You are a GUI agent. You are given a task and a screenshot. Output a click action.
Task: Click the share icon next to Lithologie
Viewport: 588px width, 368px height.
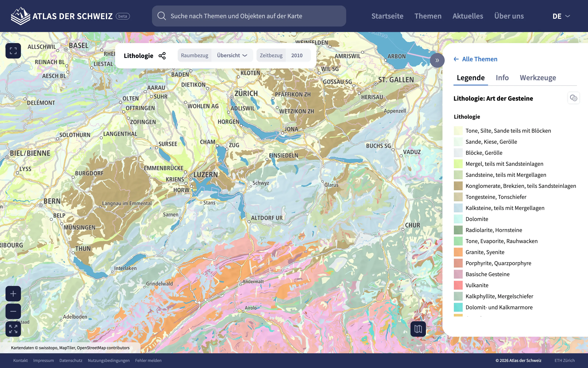162,56
